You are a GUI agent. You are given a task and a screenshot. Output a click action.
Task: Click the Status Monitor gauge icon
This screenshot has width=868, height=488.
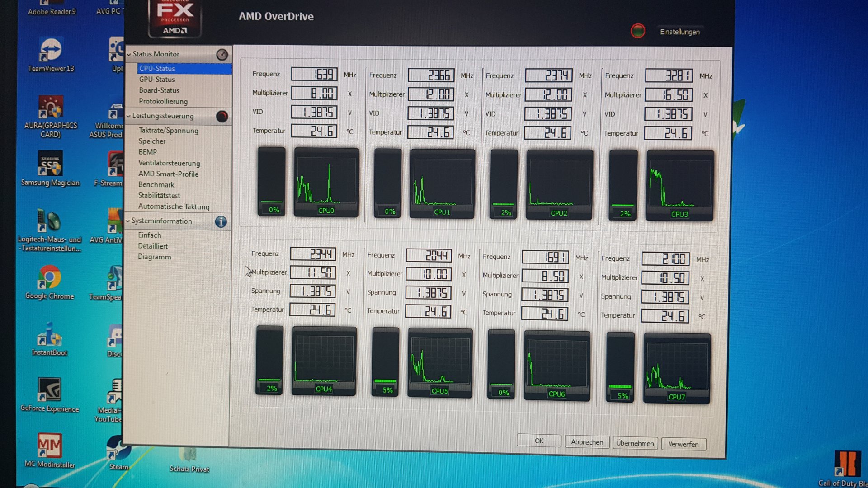coord(222,55)
